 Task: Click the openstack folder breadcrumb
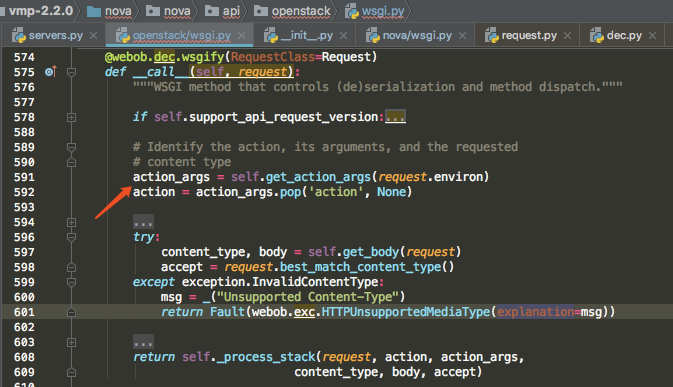pos(292,11)
